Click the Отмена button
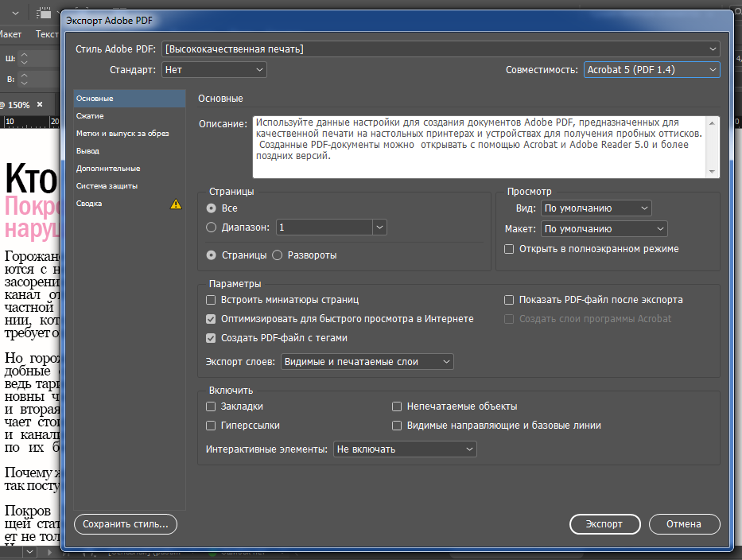This screenshot has width=742, height=560. tap(684, 524)
